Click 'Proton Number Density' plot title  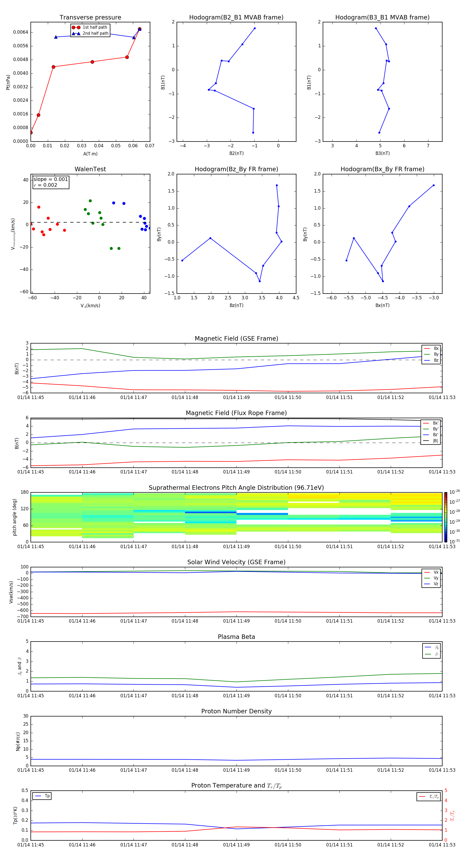point(236,711)
